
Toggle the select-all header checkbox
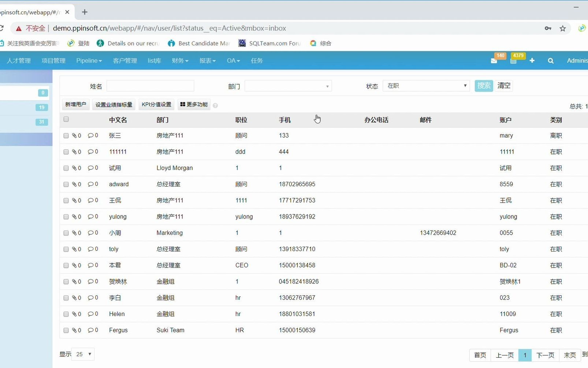(x=66, y=119)
